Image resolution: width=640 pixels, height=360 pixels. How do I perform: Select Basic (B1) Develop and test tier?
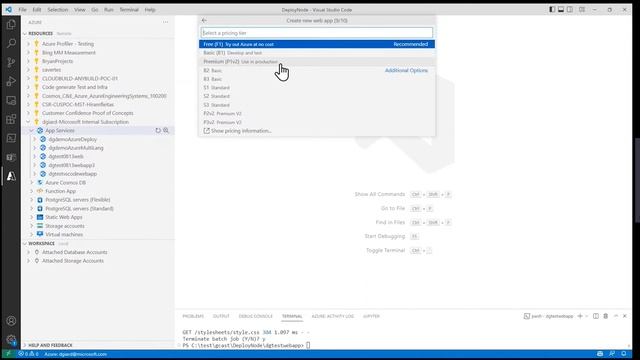317,53
